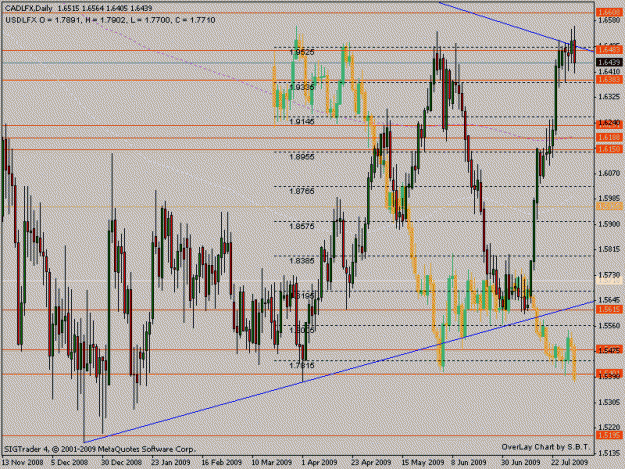Click the 1.6410 price axis value
This screenshot has height=469, width=625.
coord(609,71)
